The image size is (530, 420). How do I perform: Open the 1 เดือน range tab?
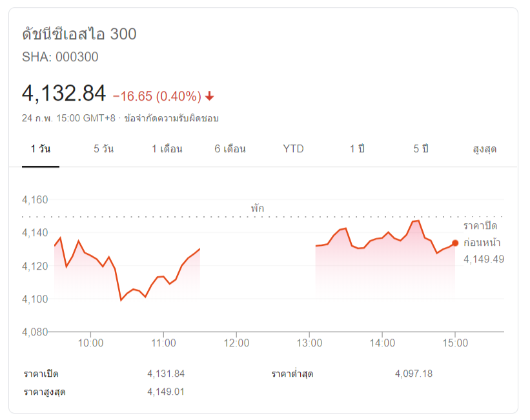pos(167,149)
